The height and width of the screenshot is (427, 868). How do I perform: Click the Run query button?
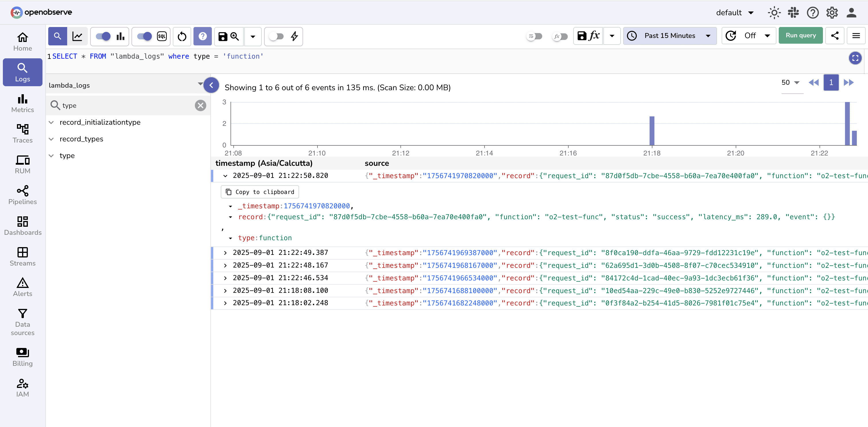coord(800,35)
